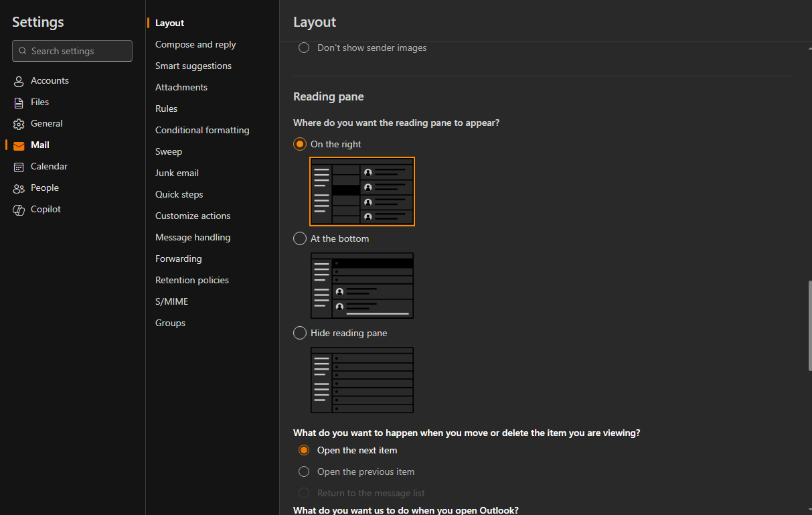Select "Open the next item" radio option
Viewport: 812px width, 515px height.
[304, 450]
